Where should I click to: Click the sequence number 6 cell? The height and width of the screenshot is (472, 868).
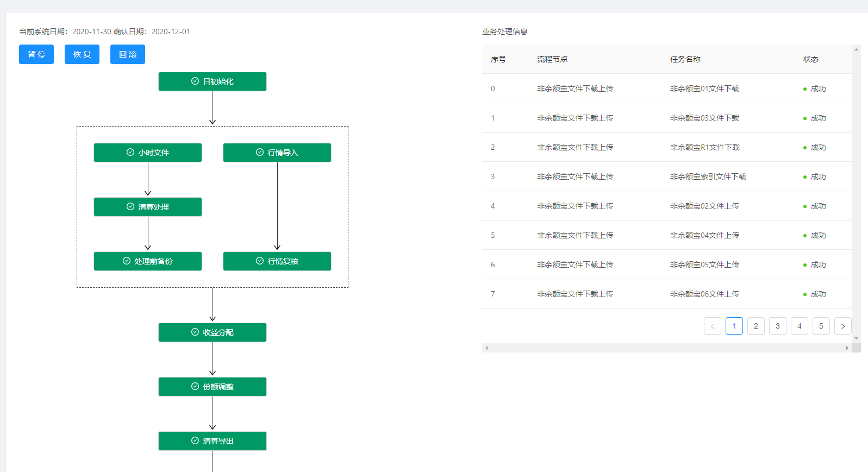(x=493, y=265)
